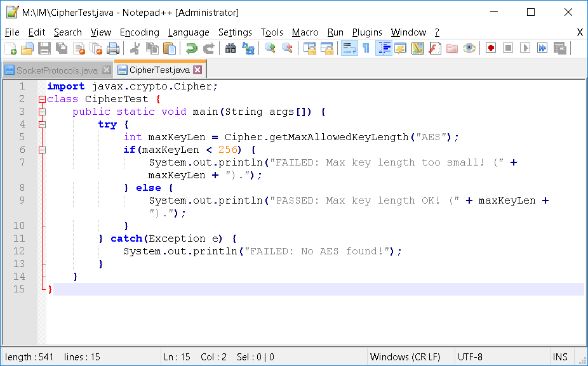
Task: Click the Ln : 15 position in status bar
Action: tap(177, 357)
